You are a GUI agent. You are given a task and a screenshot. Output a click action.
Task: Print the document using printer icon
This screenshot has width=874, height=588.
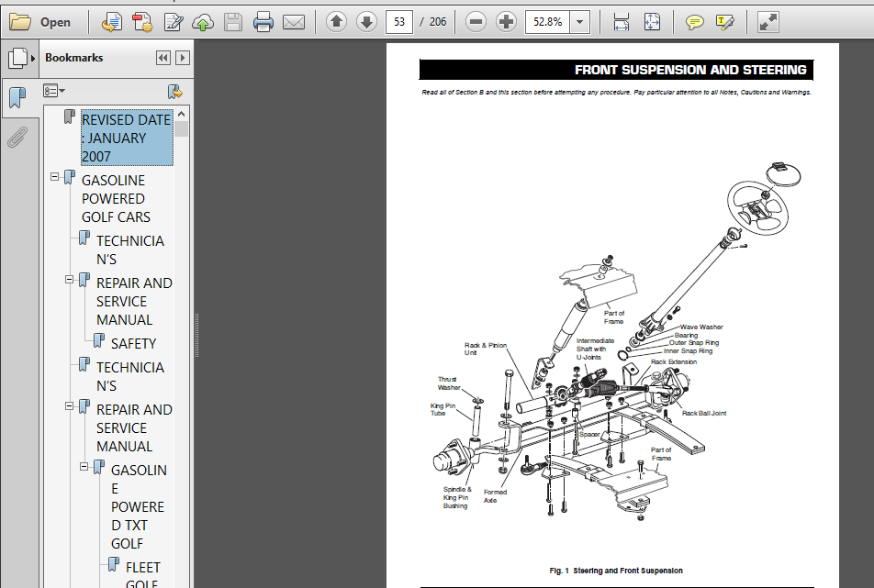263,22
